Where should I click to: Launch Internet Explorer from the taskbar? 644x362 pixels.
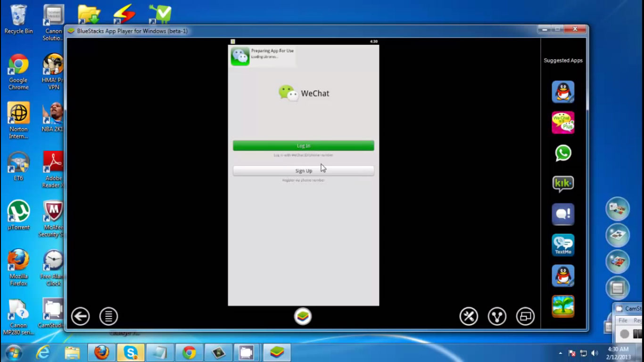[x=43, y=353]
